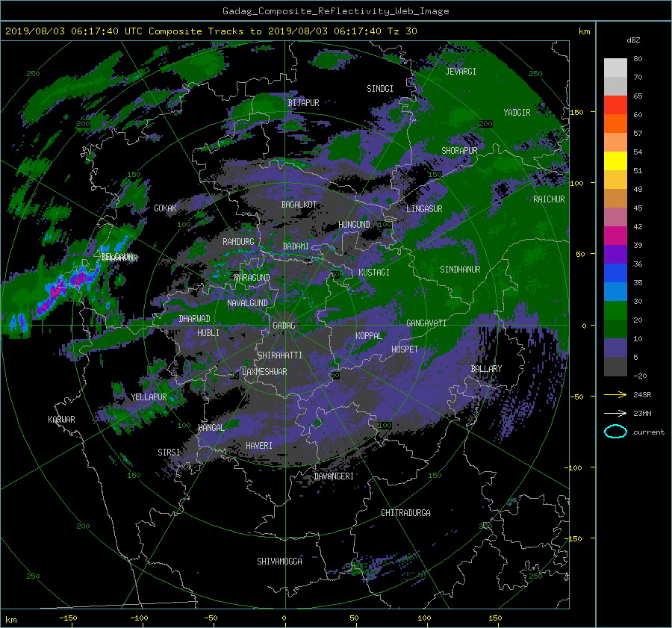Click the NARAGUND city label
This screenshot has width=672, height=628.
pos(252,278)
